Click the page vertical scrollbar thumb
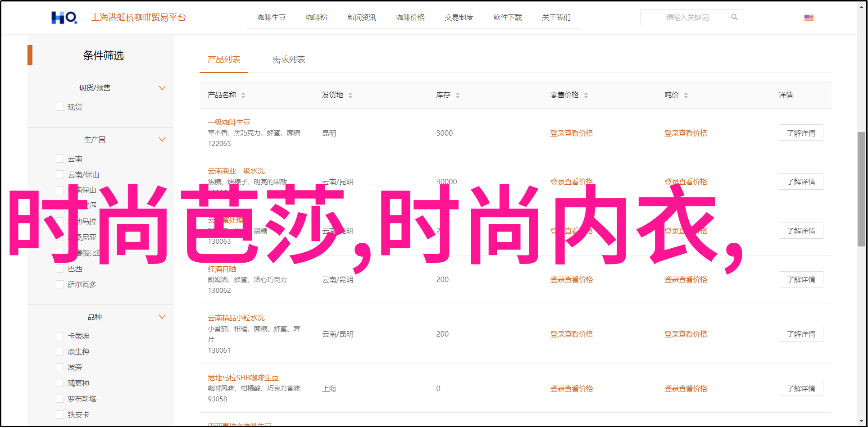868x428 pixels. pos(861,189)
